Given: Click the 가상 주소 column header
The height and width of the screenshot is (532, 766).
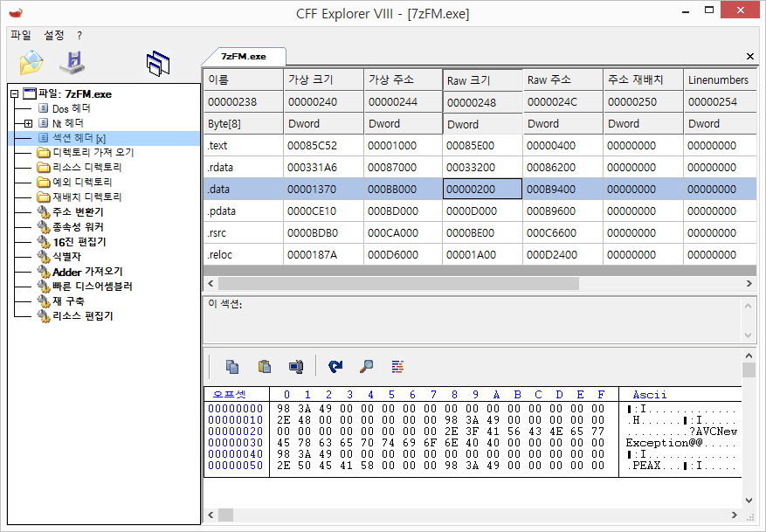Looking at the screenshot, I should click(x=404, y=79).
